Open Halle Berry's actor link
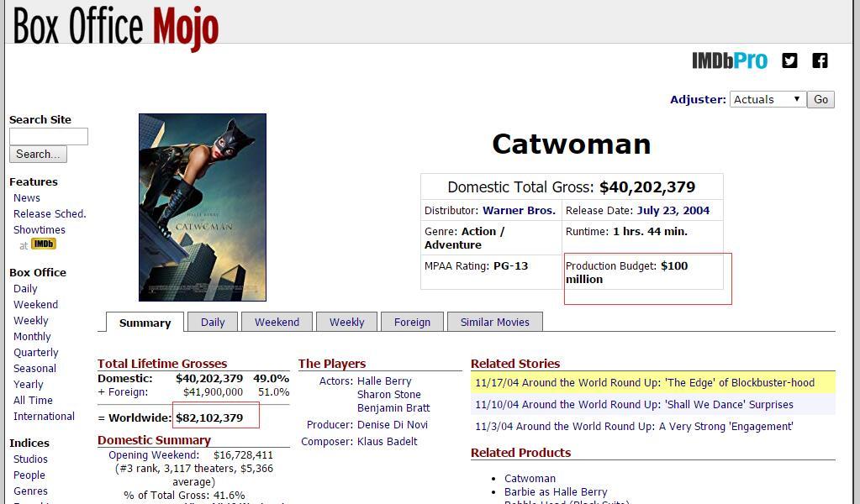 (x=384, y=381)
